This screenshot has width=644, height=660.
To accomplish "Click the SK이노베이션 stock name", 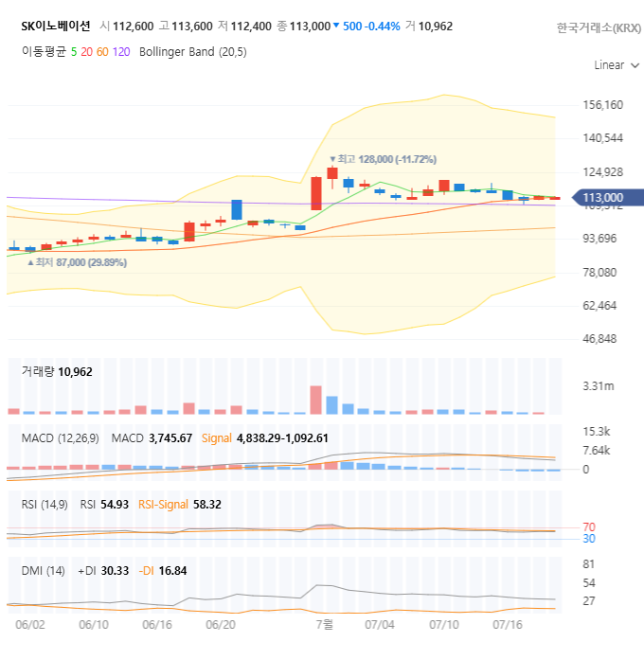I will [x=56, y=27].
